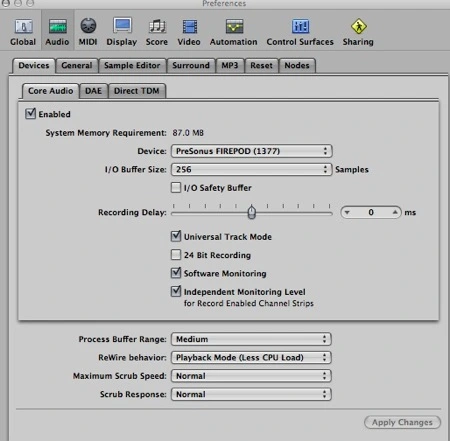
Task: Open the Control Surfaces preferences icon
Action: [300, 26]
